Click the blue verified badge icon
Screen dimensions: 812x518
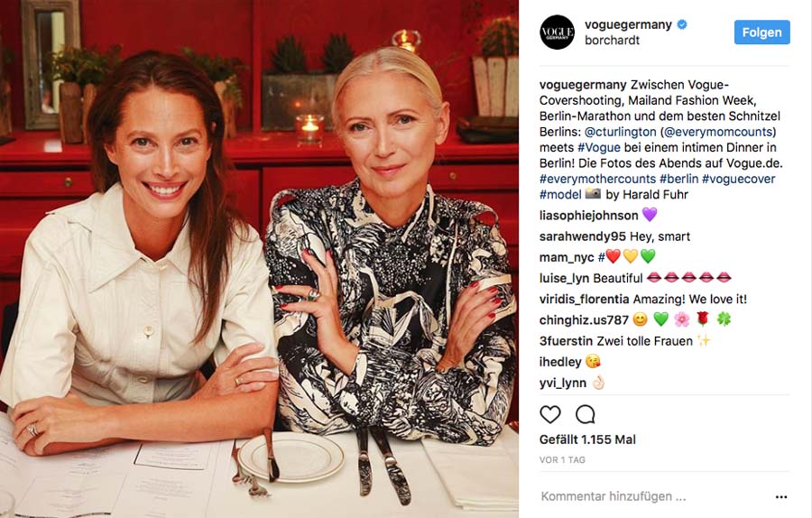tap(683, 24)
